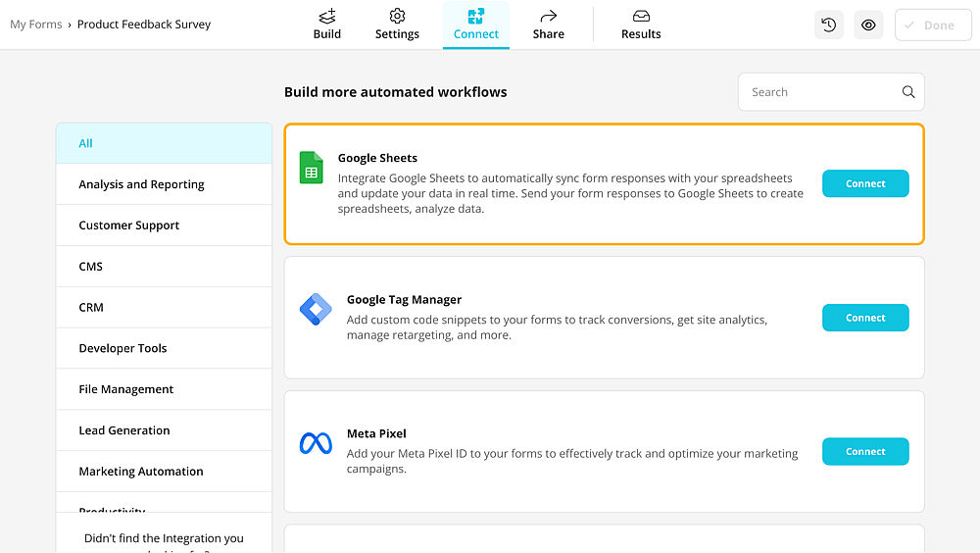
Task: Select the All category
Action: (x=164, y=143)
